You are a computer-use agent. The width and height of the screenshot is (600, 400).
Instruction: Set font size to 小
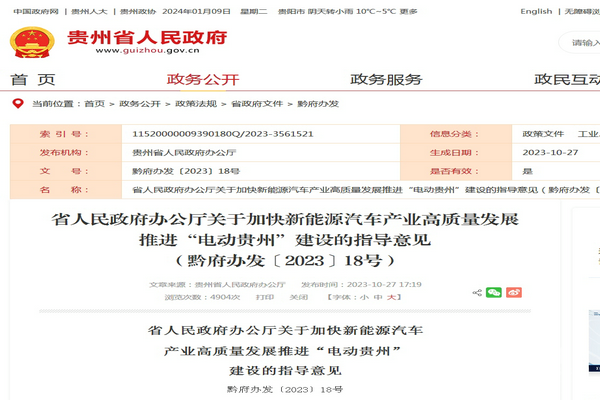[x=365, y=297]
